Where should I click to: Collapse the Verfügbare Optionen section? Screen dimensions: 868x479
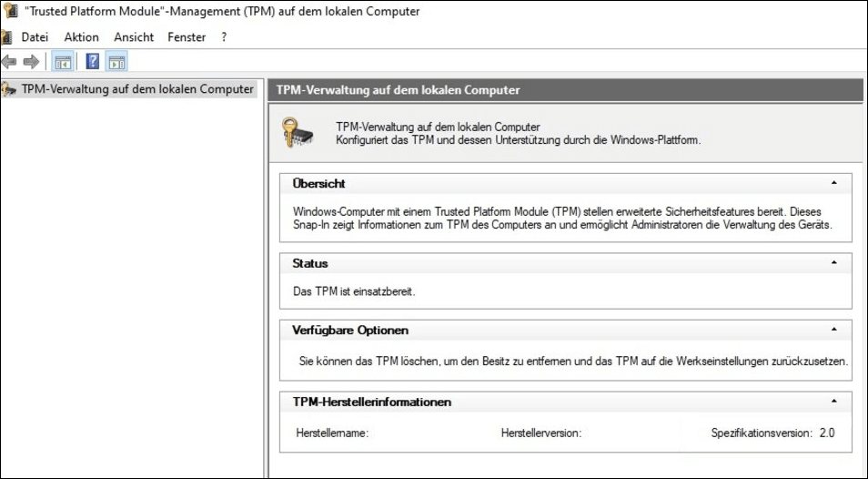coord(833,330)
